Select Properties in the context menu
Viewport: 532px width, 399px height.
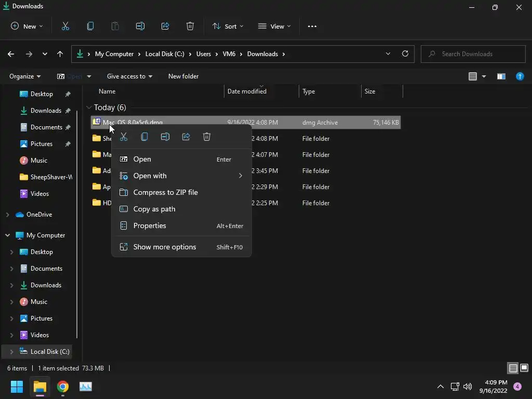click(181, 225)
